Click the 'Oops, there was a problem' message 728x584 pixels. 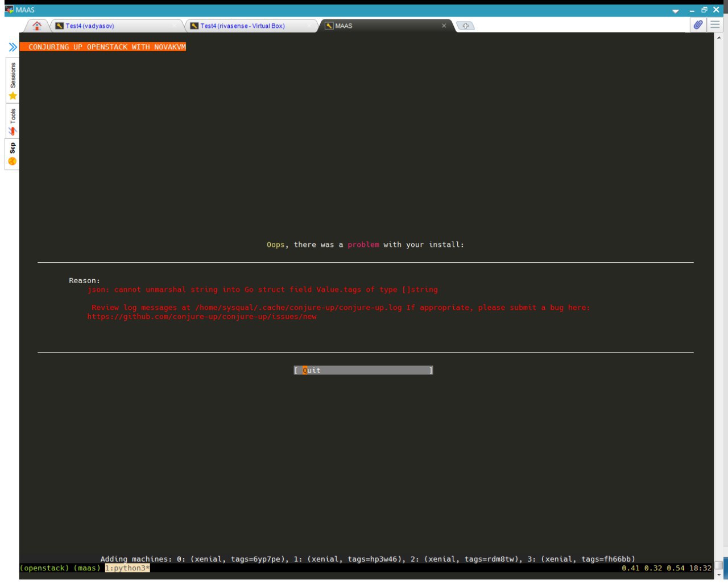click(365, 245)
